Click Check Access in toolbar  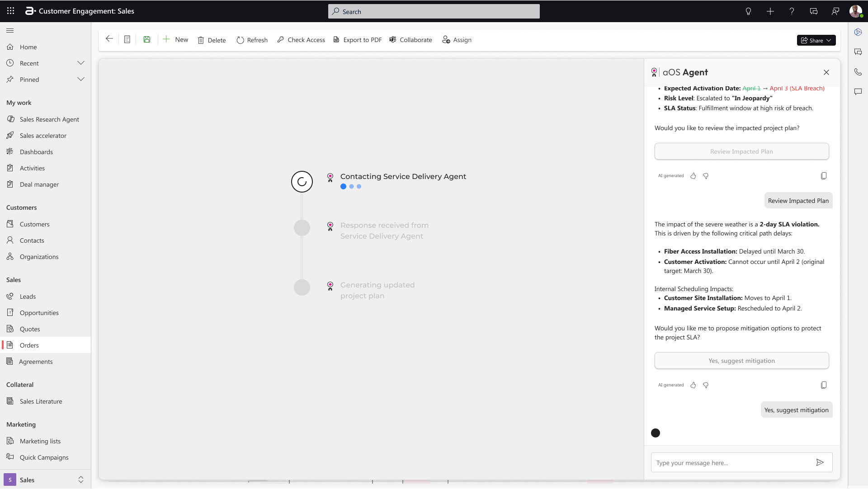click(x=301, y=40)
